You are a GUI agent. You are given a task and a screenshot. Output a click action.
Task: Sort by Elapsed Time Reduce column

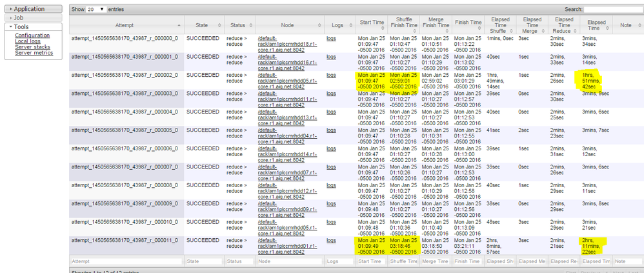tap(564, 25)
